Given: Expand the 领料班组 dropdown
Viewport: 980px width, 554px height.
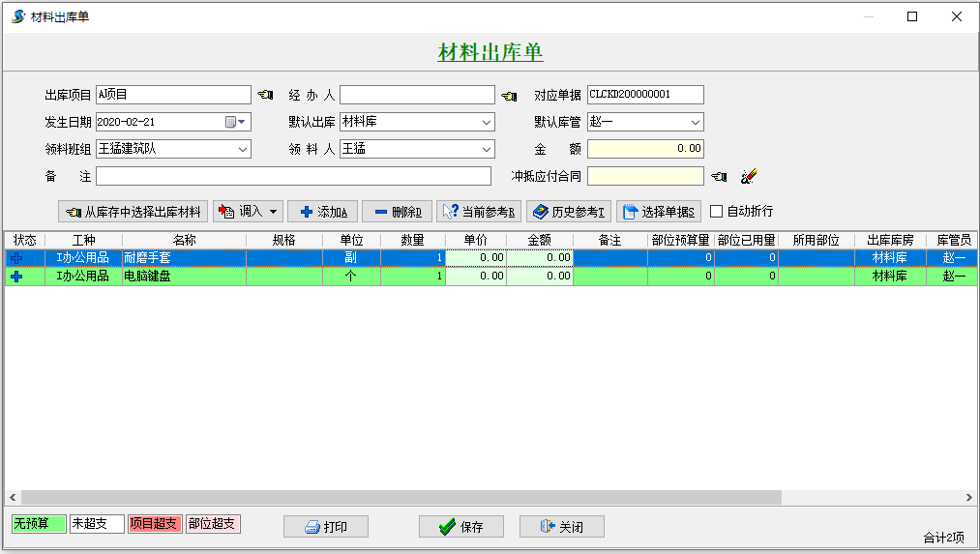Looking at the screenshot, I should [242, 149].
